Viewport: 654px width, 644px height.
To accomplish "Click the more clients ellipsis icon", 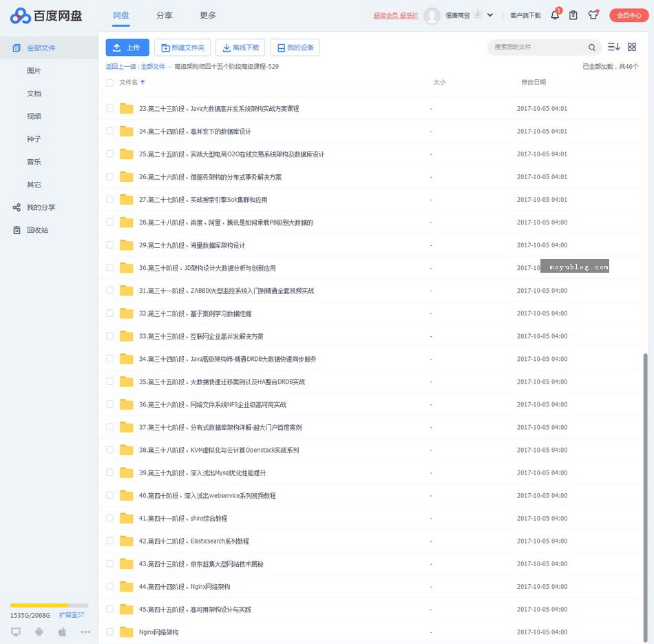I will (85, 632).
